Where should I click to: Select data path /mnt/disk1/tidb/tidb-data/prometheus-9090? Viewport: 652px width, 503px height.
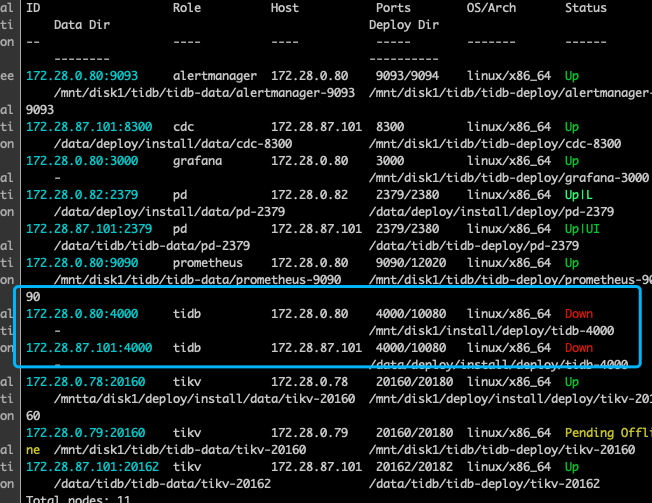tap(197, 280)
